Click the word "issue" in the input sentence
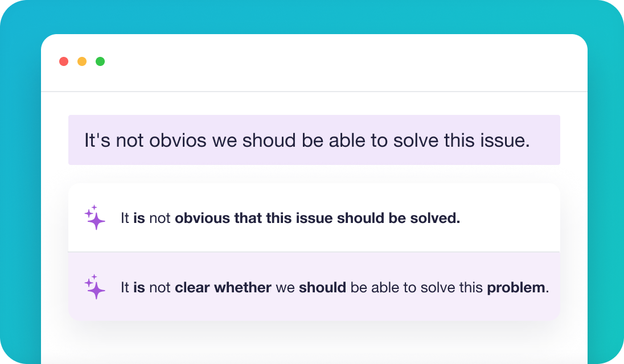 [502, 140]
